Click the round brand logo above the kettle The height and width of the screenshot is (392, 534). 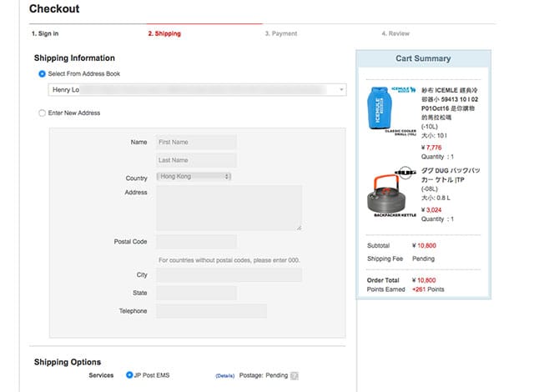[x=405, y=173]
